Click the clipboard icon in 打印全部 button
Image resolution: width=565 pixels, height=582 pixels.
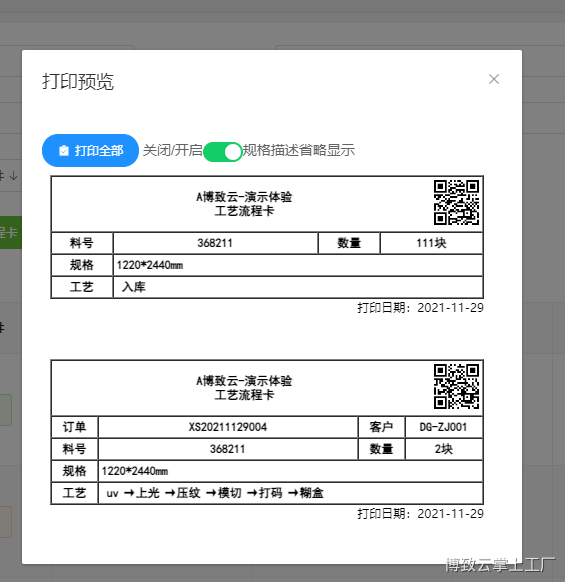64,151
